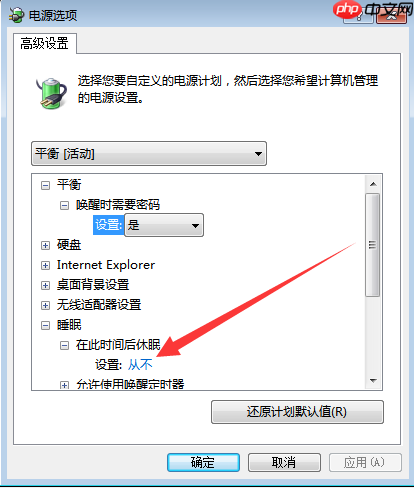Click the battery plug icon
Viewport: 414px width, 488px height.
coord(52,93)
